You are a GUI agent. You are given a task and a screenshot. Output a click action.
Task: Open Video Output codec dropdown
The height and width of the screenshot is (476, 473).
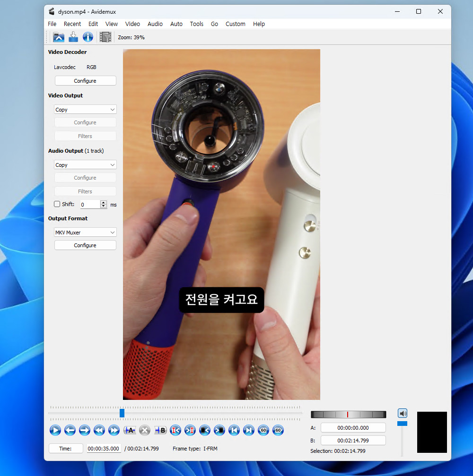click(85, 110)
